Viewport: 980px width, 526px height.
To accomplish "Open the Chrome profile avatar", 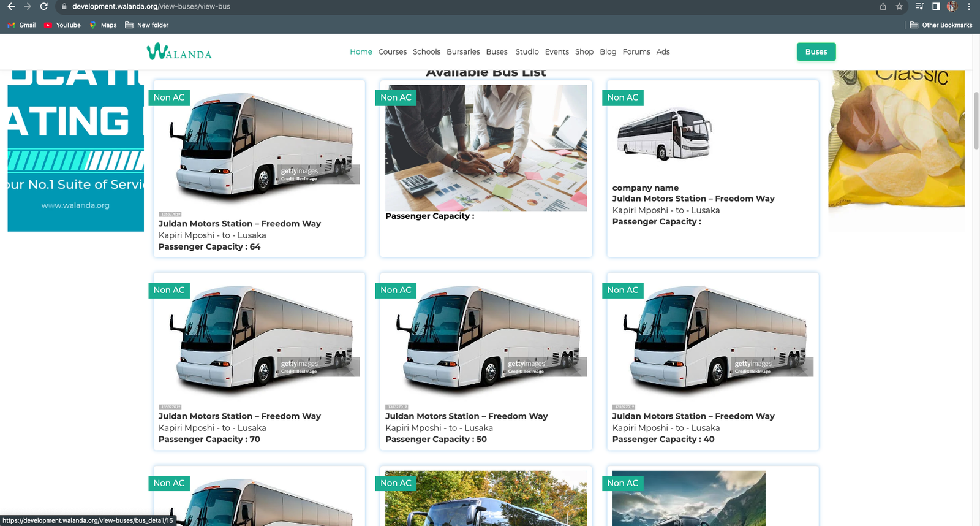I will (x=952, y=6).
